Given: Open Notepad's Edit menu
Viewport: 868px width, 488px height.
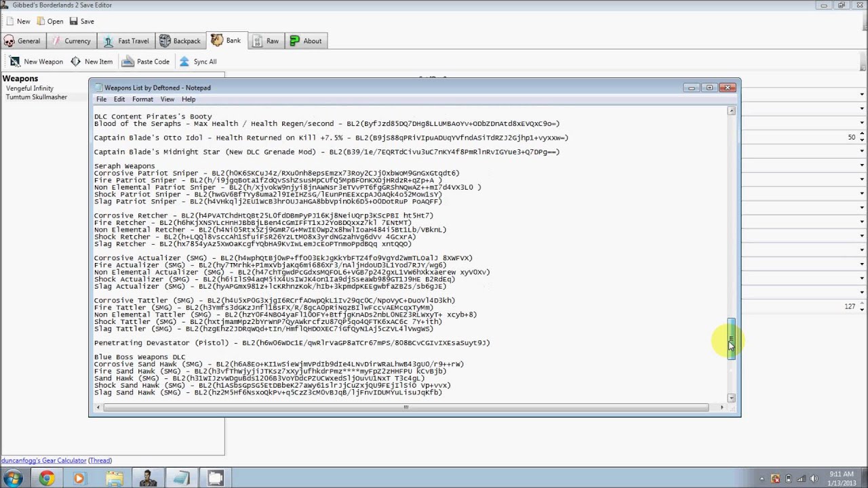Looking at the screenshot, I should pyautogui.click(x=119, y=100).
